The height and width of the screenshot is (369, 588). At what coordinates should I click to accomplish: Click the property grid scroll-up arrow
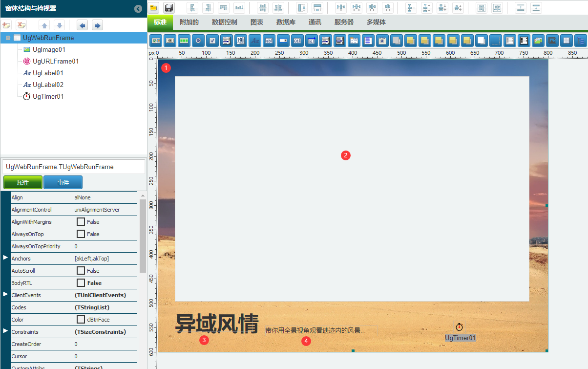coord(143,195)
